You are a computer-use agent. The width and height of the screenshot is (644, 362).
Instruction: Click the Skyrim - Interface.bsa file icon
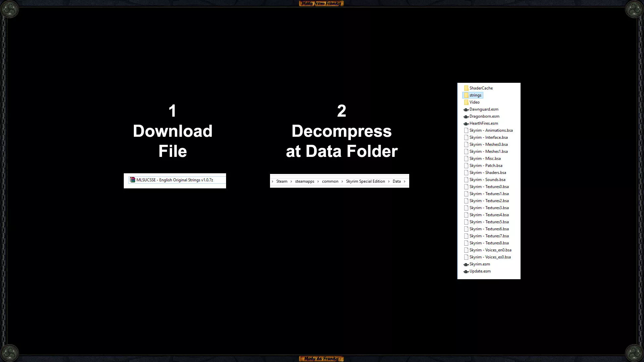tap(466, 137)
